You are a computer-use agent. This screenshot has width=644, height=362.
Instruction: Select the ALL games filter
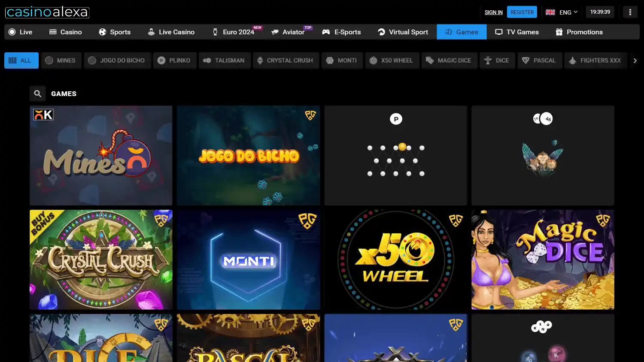[x=21, y=60]
